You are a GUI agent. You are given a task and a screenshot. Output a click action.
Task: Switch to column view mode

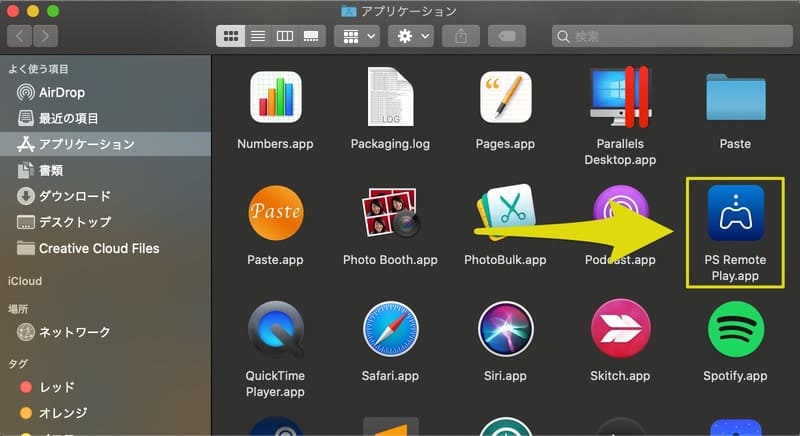(x=284, y=36)
